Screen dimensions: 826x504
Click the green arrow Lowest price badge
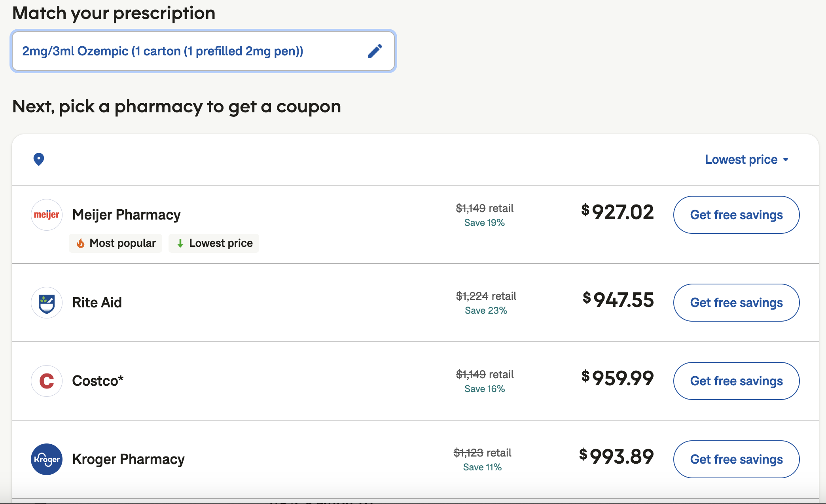(x=214, y=243)
